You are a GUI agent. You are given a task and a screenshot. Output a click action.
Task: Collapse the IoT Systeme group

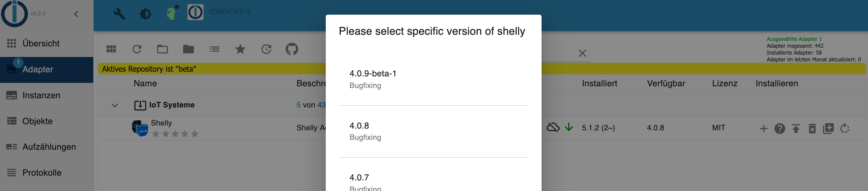pyautogui.click(x=115, y=105)
